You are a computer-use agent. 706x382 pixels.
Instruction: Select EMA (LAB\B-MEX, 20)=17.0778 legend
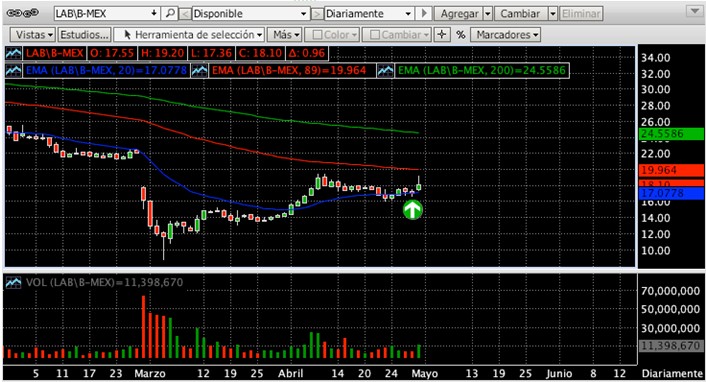[x=106, y=70]
